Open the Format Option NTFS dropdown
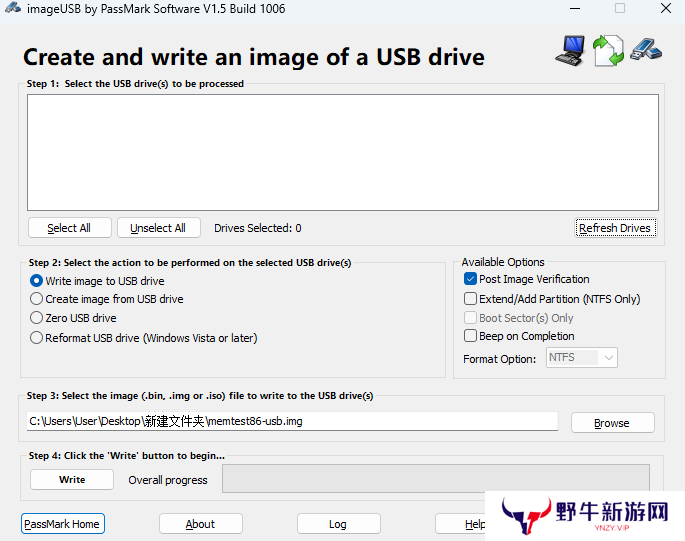Image resolution: width=685 pixels, height=541 pixels. 581,358
